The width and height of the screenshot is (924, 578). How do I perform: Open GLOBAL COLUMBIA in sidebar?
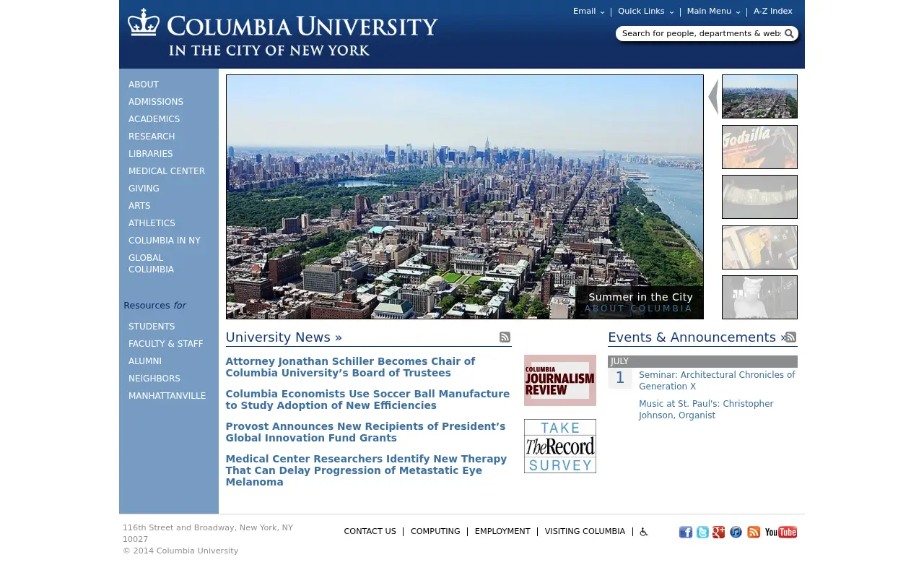pyautogui.click(x=151, y=264)
